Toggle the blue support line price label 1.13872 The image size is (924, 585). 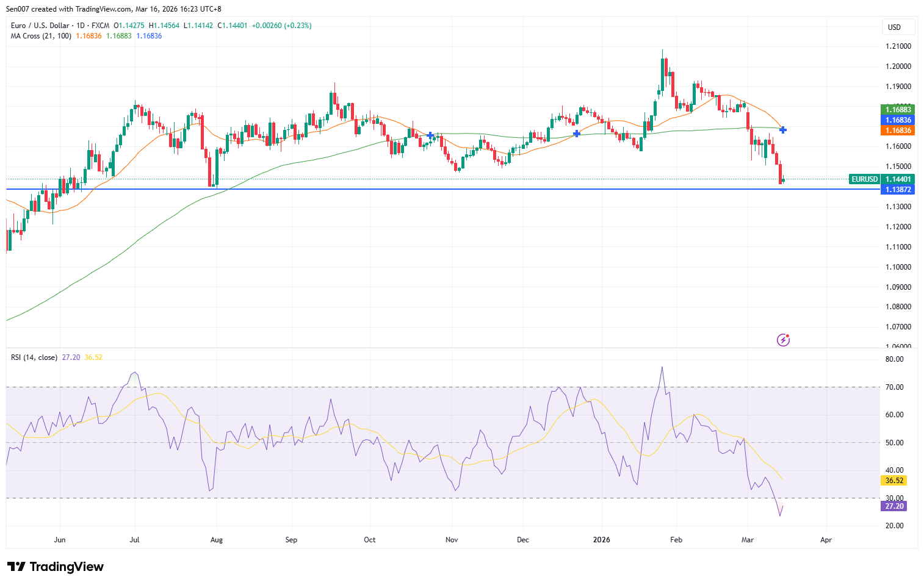click(898, 189)
